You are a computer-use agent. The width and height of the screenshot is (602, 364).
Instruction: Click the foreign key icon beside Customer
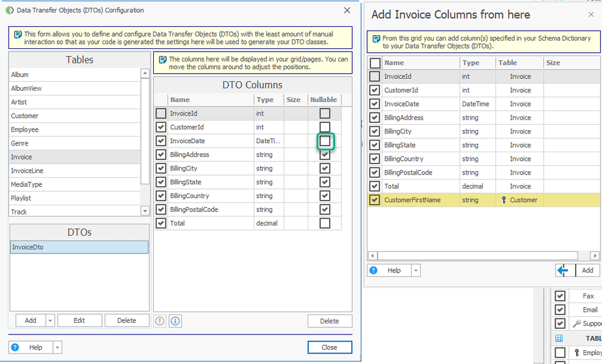pos(504,200)
